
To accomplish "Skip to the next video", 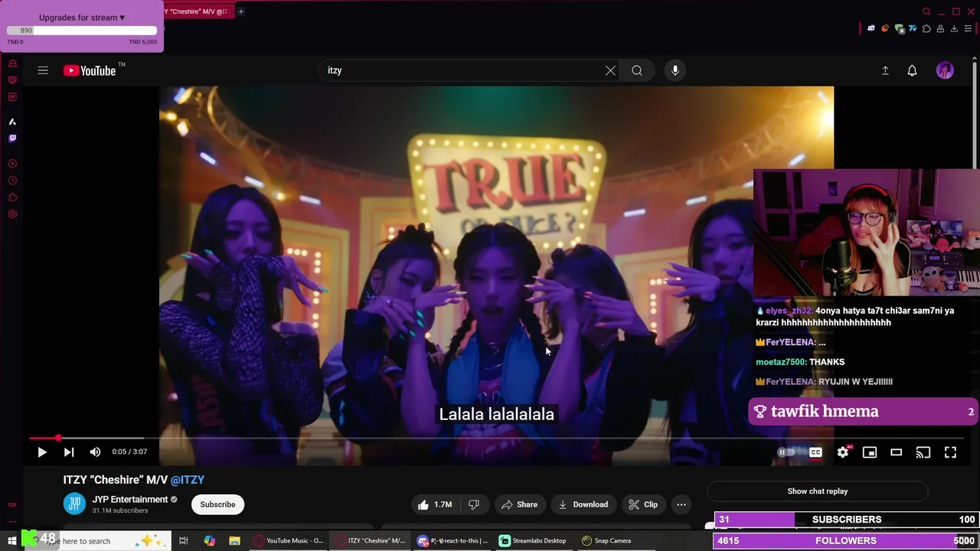I will [69, 452].
